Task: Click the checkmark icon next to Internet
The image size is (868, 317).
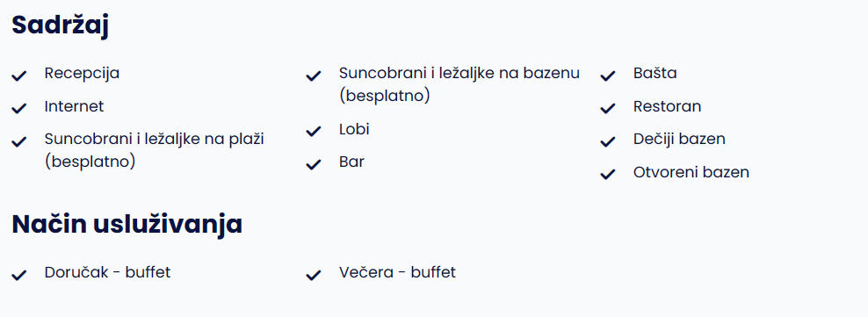Action: coord(19,108)
